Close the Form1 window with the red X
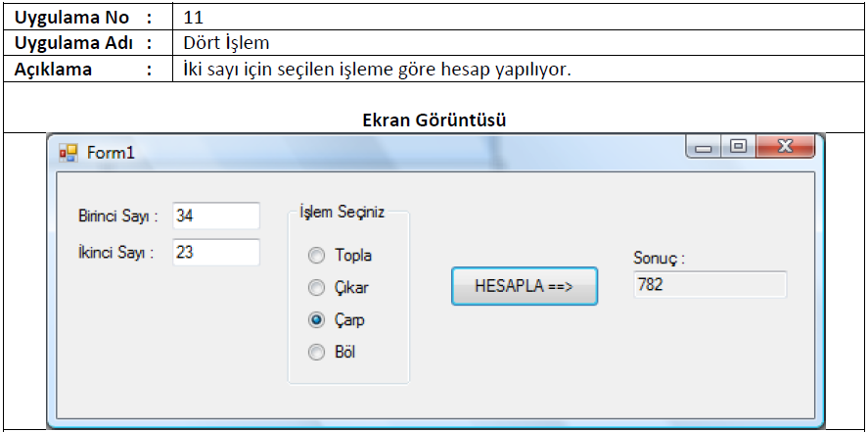This screenshot has width=868, height=432. click(785, 147)
